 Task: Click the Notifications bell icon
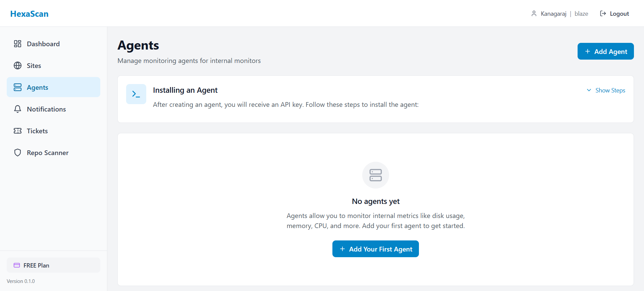(x=17, y=109)
